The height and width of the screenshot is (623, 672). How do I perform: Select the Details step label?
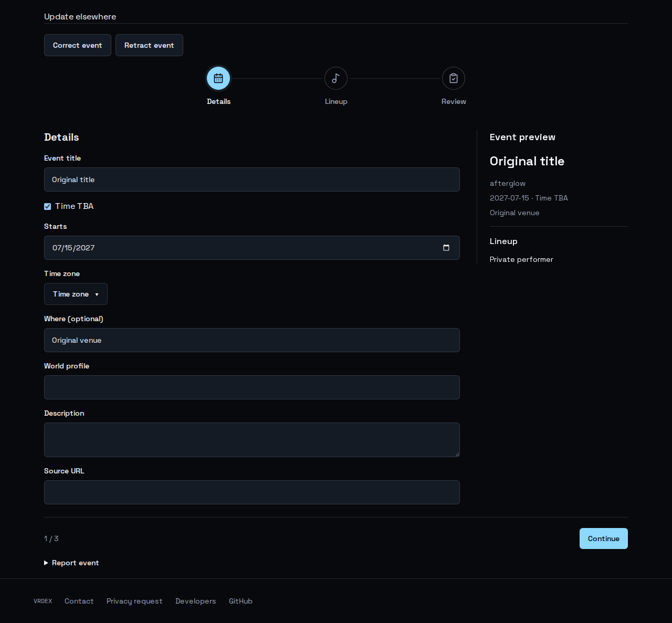pos(218,101)
